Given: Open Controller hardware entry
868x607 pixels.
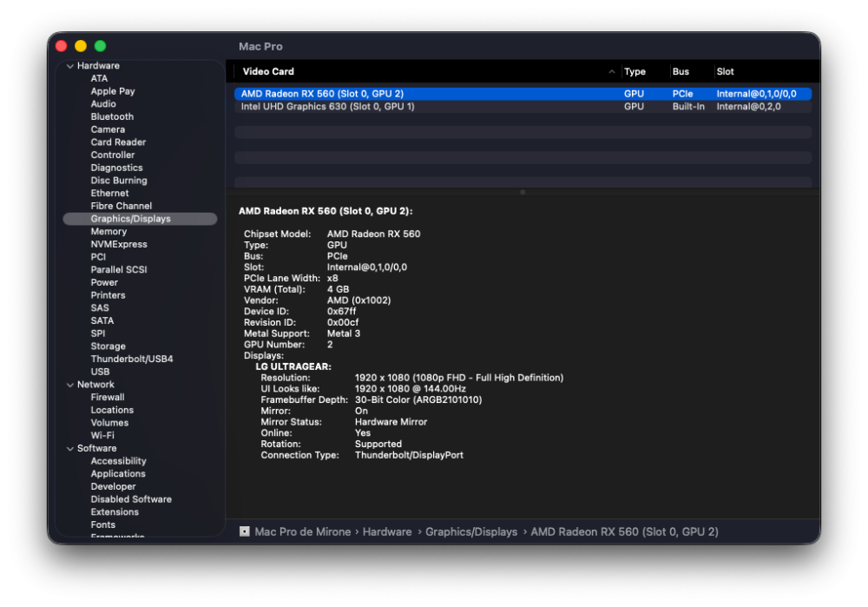Looking at the screenshot, I should [113, 155].
